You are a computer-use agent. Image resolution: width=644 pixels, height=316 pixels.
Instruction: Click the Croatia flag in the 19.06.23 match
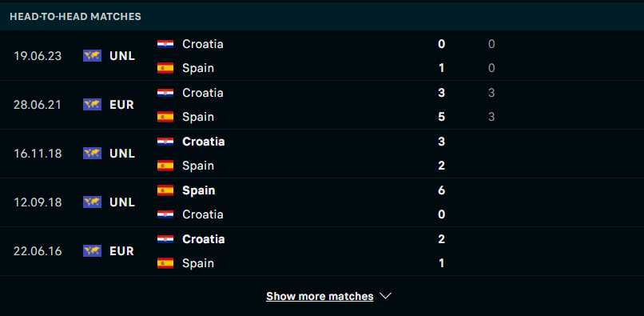tap(165, 44)
